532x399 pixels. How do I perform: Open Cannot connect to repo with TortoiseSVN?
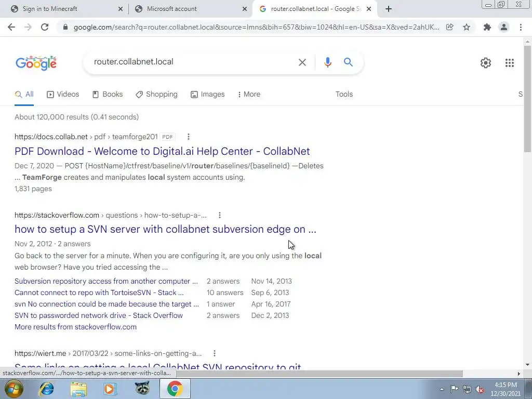point(99,293)
